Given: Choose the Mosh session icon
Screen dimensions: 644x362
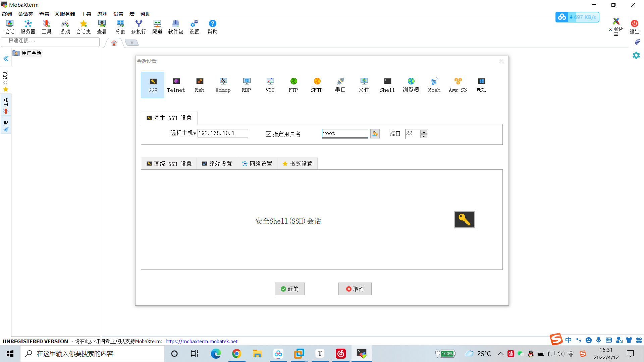Looking at the screenshot, I should tap(434, 85).
